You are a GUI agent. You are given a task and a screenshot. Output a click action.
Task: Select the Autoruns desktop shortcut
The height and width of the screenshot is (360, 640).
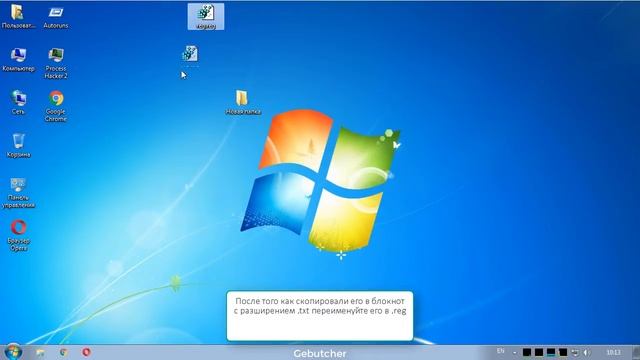(x=56, y=16)
